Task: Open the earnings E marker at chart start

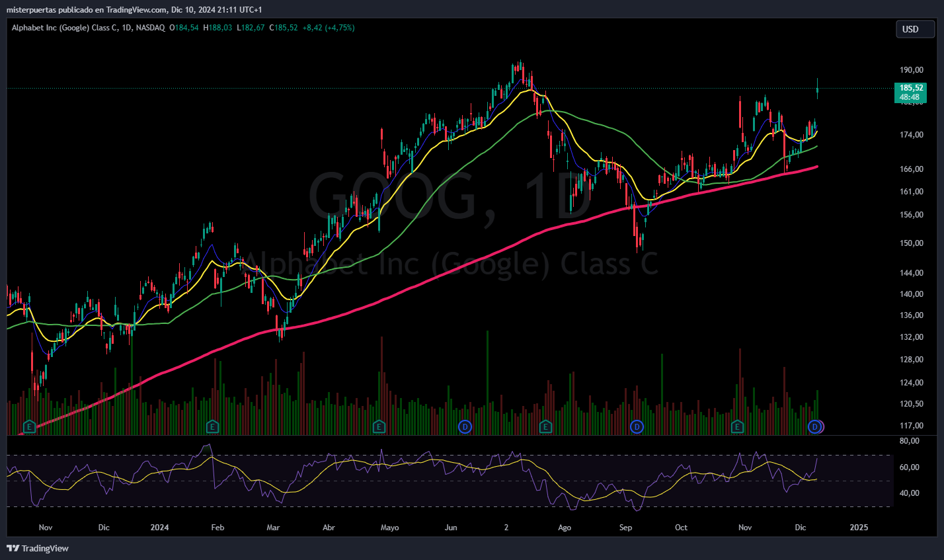Action: point(28,426)
